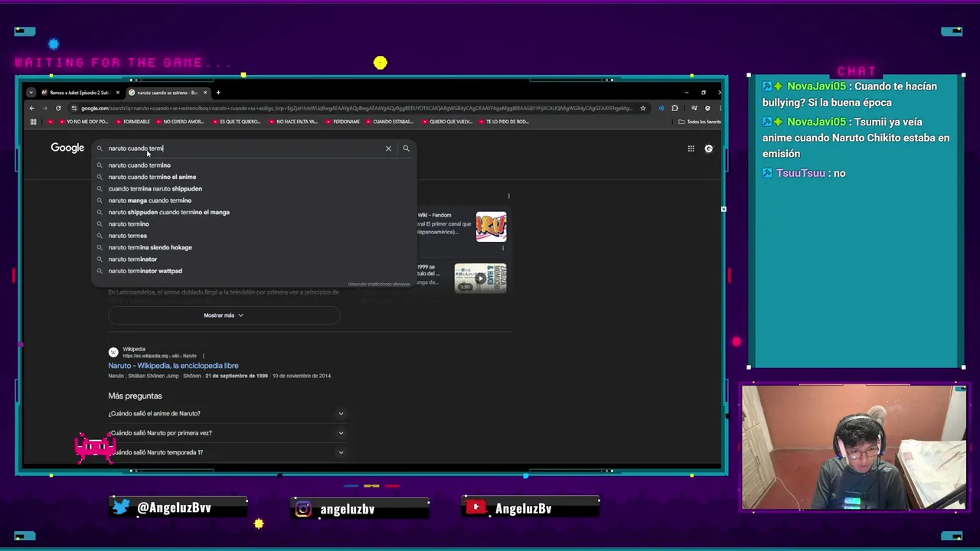Image resolution: width=980 pixels, height=551 pixels.
Task: Click 'Denunciar predicciones ofensivas' link
Action: (379, 284)
